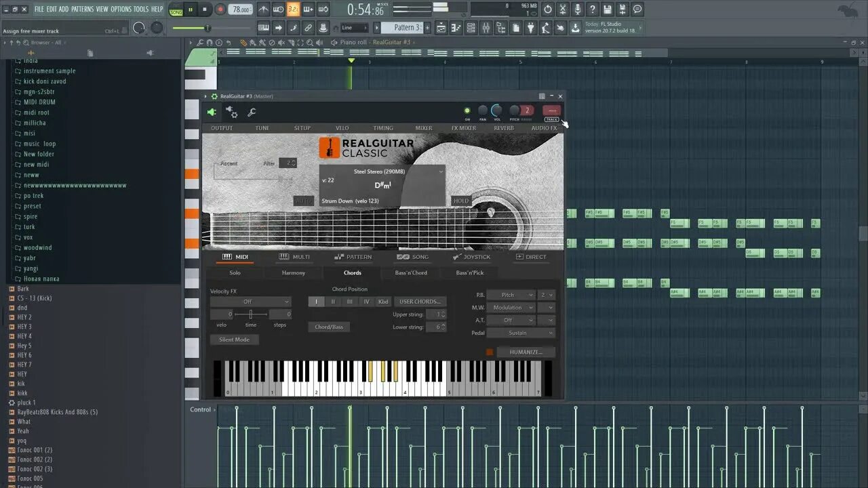868x488 pixels.
Task: Select the speaker plugin editor icon in RealGuitar
Action: [212, 113]
